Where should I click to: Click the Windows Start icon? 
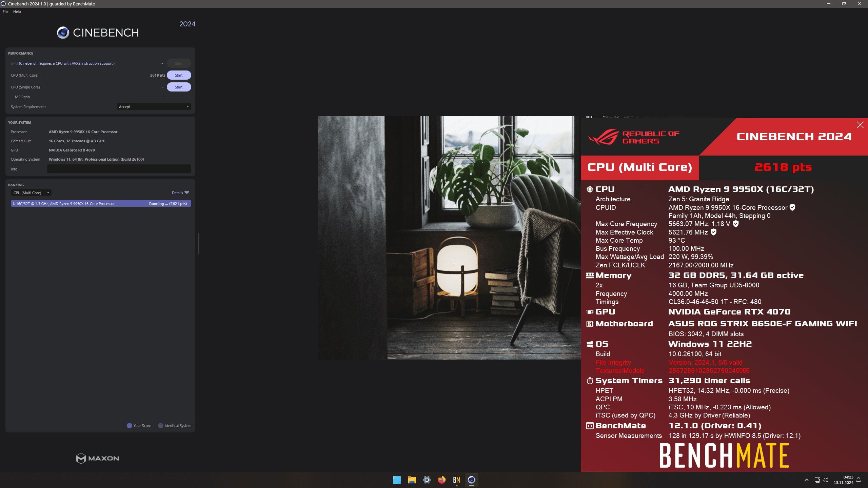(x=397, y=480)
